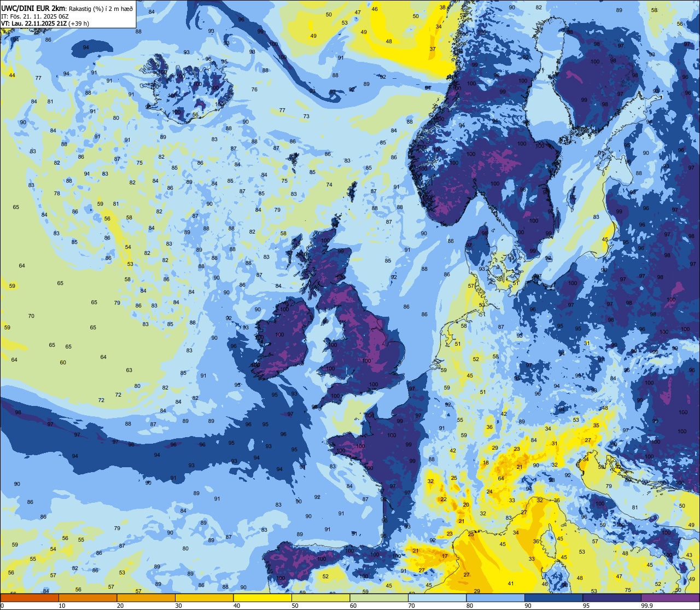
Task: Click the "99.9" legend tick label
Action: coord(647,606)
